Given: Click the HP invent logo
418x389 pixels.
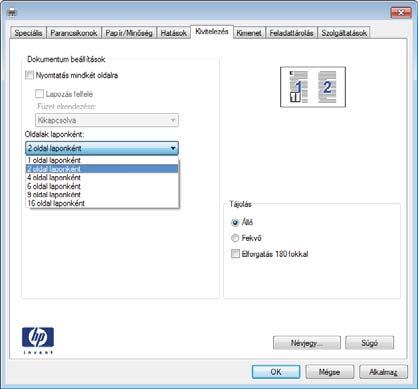Looking at the screenshot, I should tap(38, 340).
